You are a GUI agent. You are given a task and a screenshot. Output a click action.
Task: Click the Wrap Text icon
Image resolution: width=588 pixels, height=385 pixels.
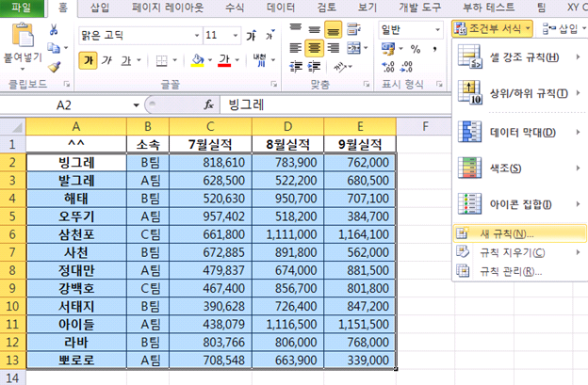click(x=353, y=29)
